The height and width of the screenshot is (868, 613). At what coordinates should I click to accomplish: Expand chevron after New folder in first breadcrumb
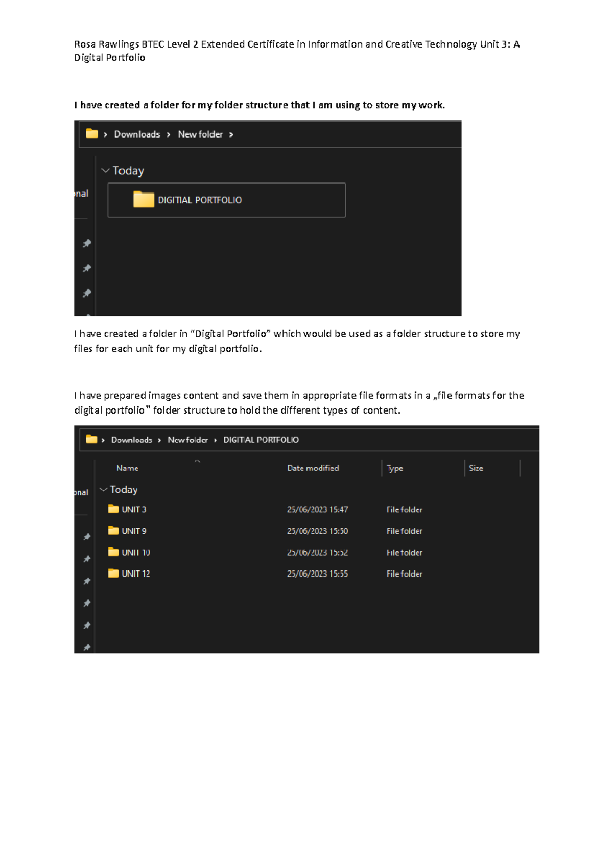[x=231, y=134]
